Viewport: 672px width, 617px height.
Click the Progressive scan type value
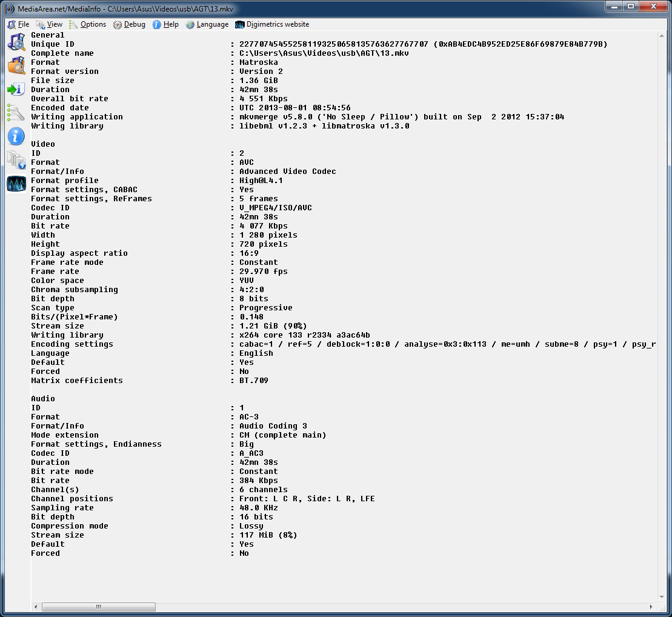pyautogui.click(x=266, y=308)
